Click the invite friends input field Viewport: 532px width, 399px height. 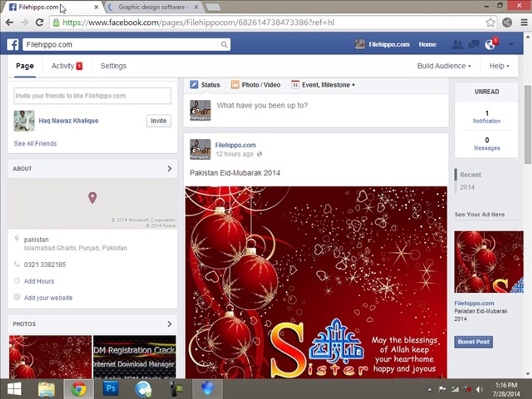92,96
